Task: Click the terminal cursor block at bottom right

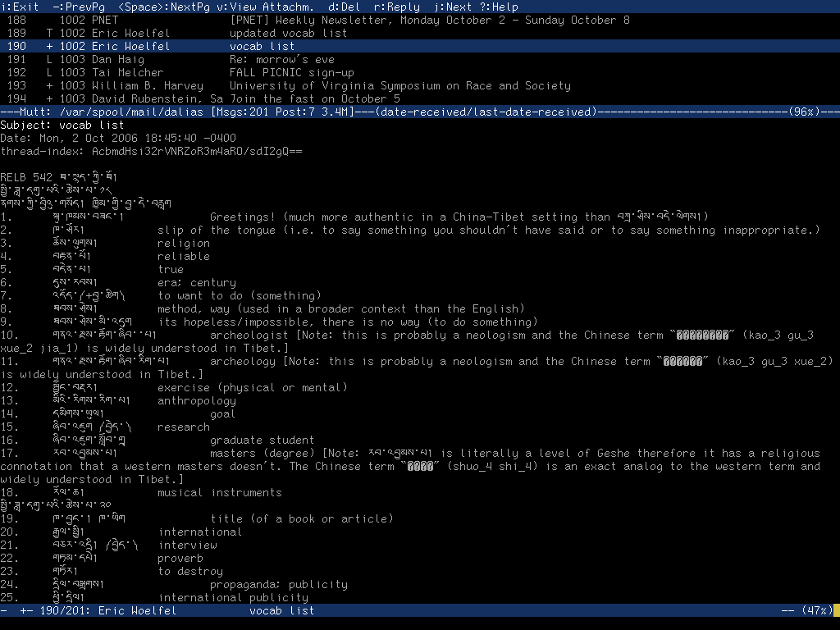Action: pyautogui.click(x=836, y=610)
